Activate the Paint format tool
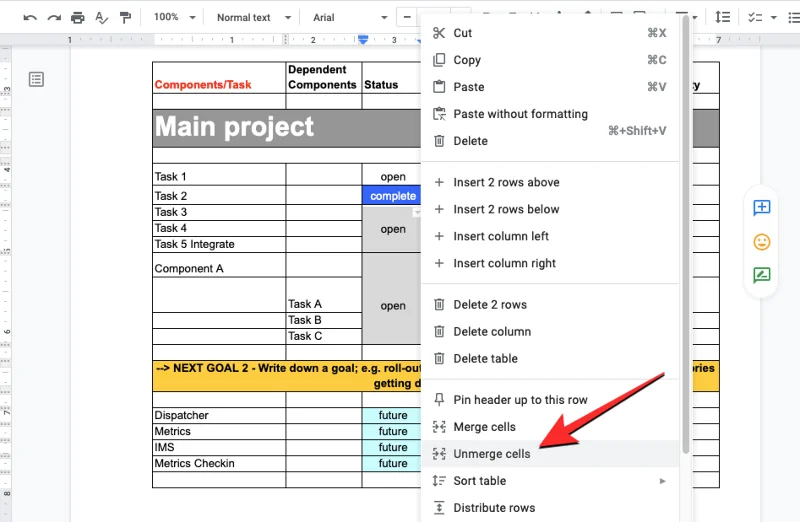Image resolution: width=800 pixels, height=522 pixels. click(125, 18)
